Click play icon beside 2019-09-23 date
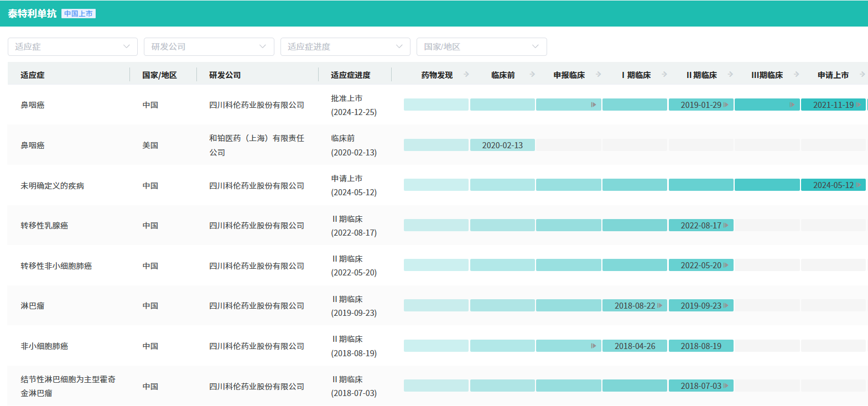Image resolution: width=868 pixels, height=406 pixels. (726, 306)
